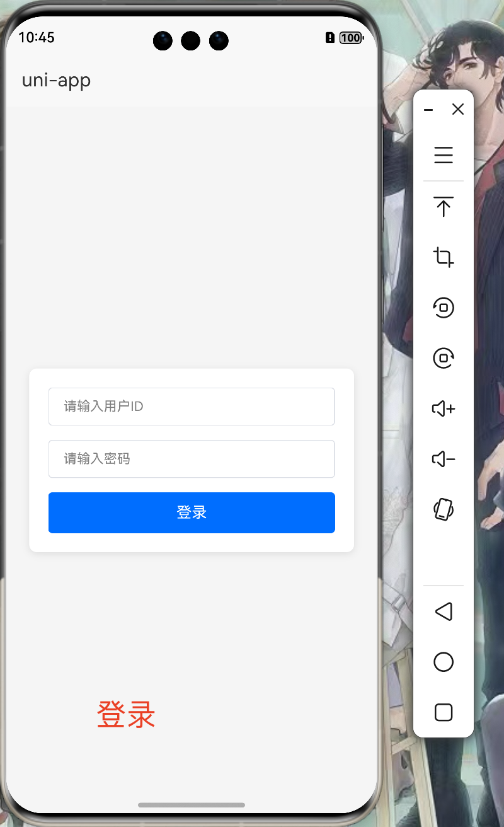Tap the recent apps square button

[x=444, y=712]
